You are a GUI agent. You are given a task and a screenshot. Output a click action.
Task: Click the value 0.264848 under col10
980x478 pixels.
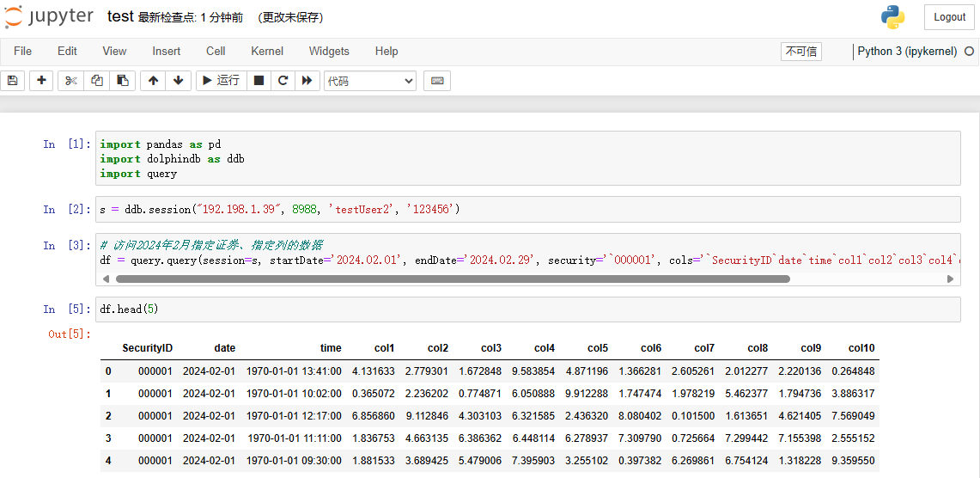[853, 371]
